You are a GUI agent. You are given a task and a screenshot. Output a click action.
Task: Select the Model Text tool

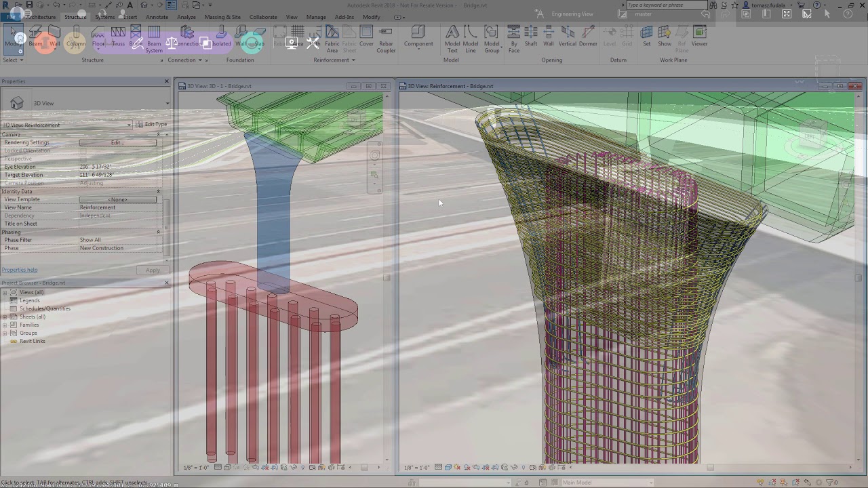(x=452, y=39)
